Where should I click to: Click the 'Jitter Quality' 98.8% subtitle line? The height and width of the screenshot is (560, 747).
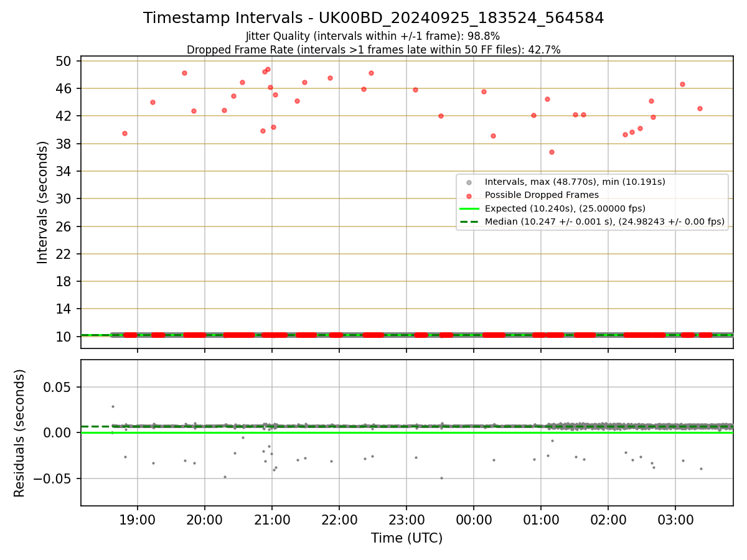373,36
